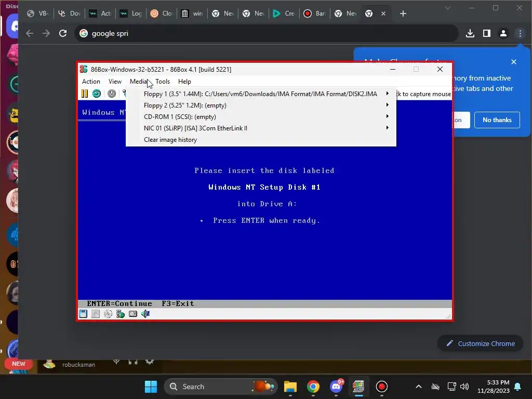The height and width of the screenshot is (399, 532).
Task: Open Discord home icon in sidebar
Action: point(14,26)
